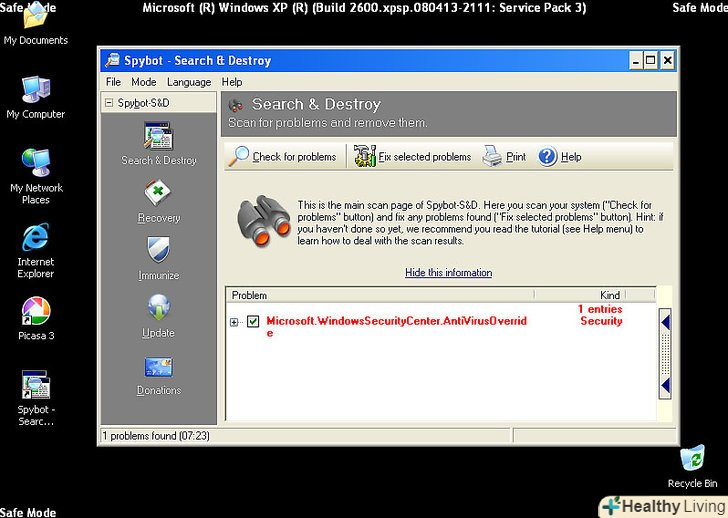Click the lower blue arrow on results side panel
The height and width of the screenshot is (518, 728).
click(x=666, y=386)
